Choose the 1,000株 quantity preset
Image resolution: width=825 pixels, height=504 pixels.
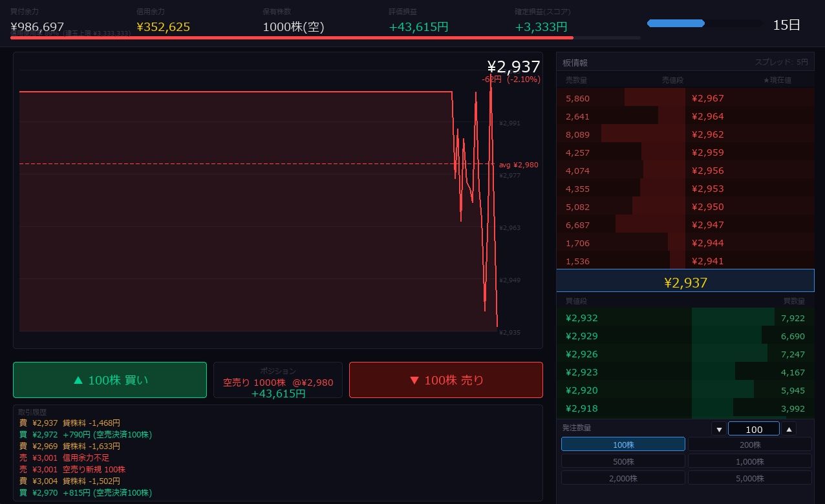[x=750, y=461]
